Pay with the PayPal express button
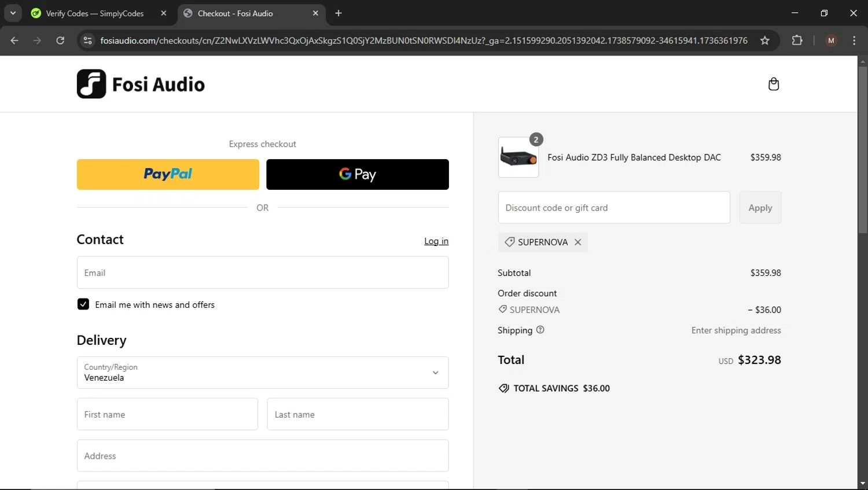The image size is (868, 490). click(x=168, y=174)
